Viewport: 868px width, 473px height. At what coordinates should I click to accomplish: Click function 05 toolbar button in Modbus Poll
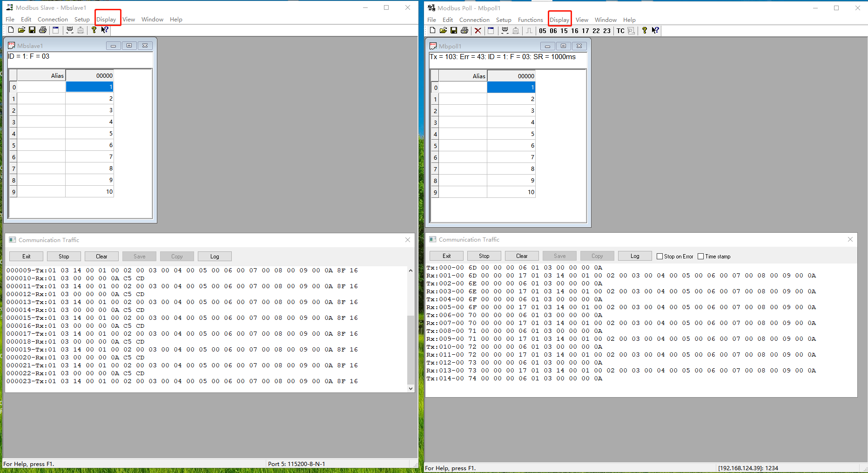(543, 31)
